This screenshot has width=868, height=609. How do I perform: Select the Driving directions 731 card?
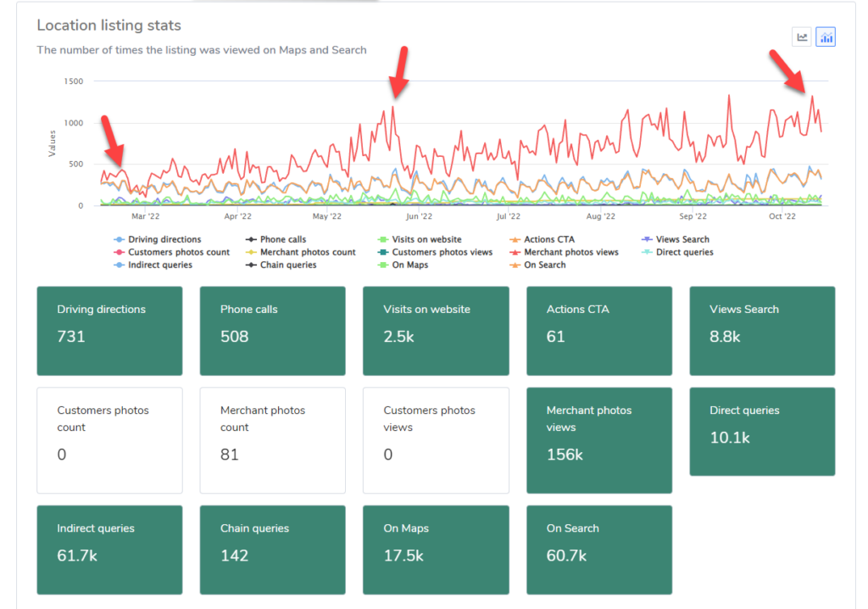109,330
